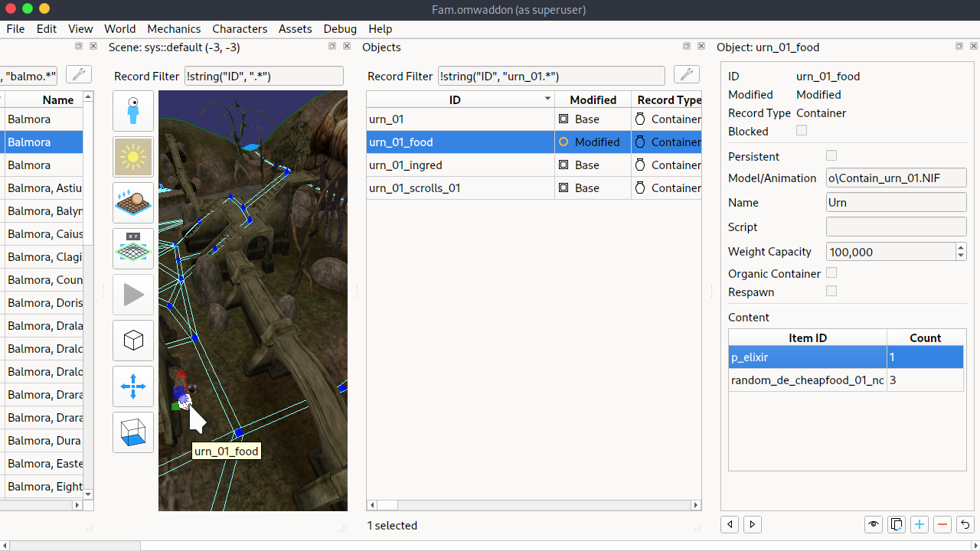980x551 pixels.
Task: Click the Name field containing Urn
Action: coord(896,202)
